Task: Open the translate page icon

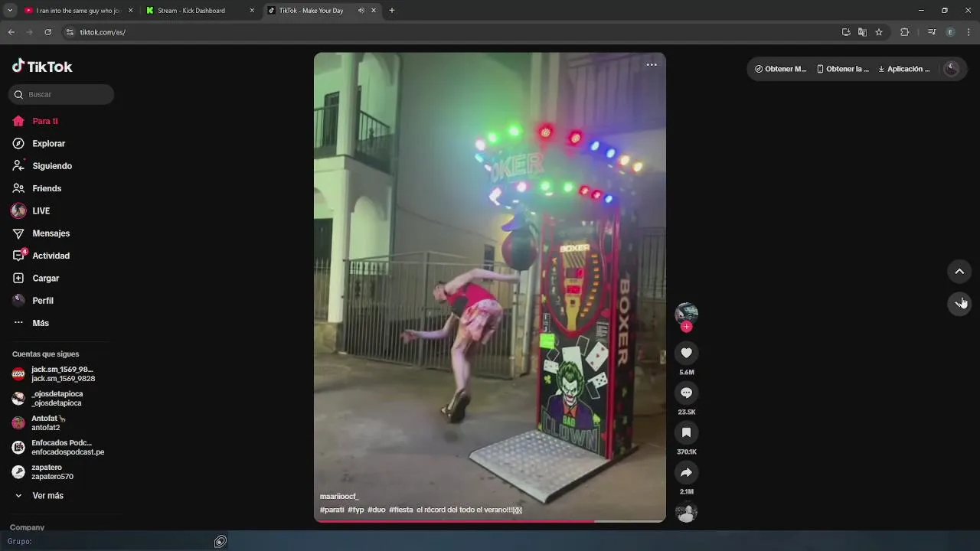Action: tap(862, 32)
